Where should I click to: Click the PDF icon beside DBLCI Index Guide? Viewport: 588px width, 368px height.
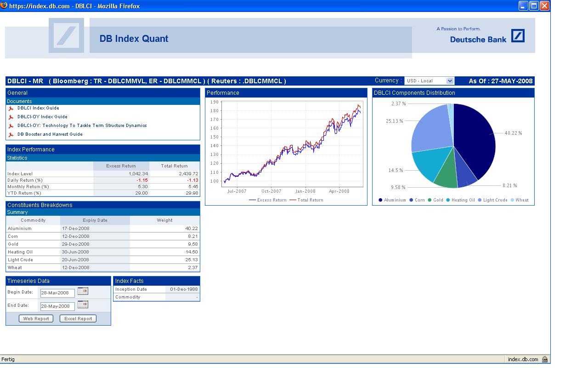11,109
